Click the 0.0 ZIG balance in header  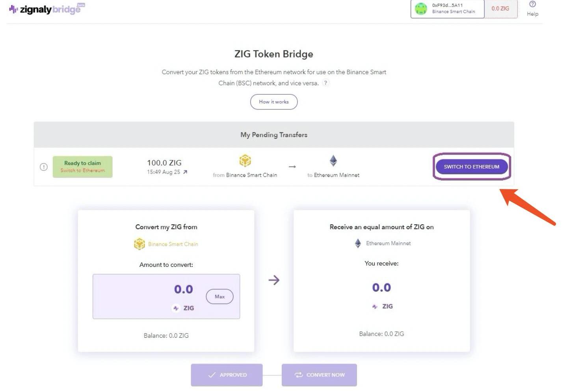[x=500, y=9]
